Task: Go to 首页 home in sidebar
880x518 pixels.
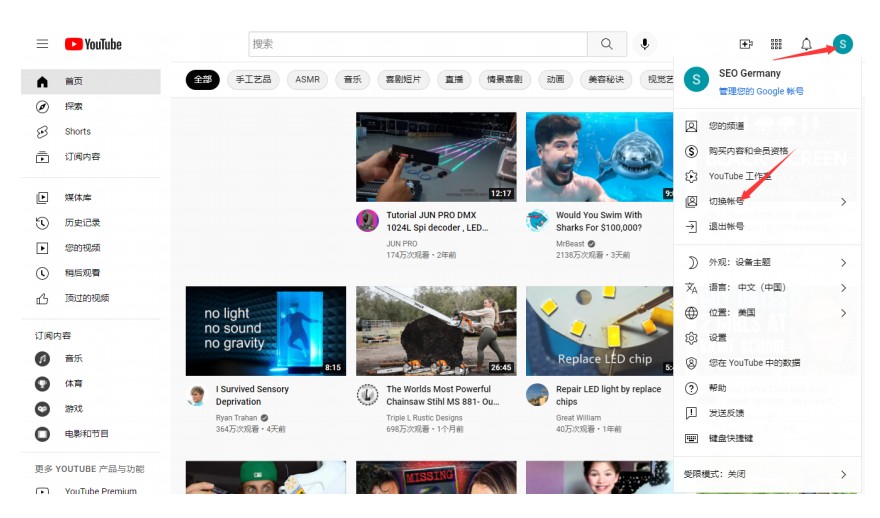Action: 91,81
